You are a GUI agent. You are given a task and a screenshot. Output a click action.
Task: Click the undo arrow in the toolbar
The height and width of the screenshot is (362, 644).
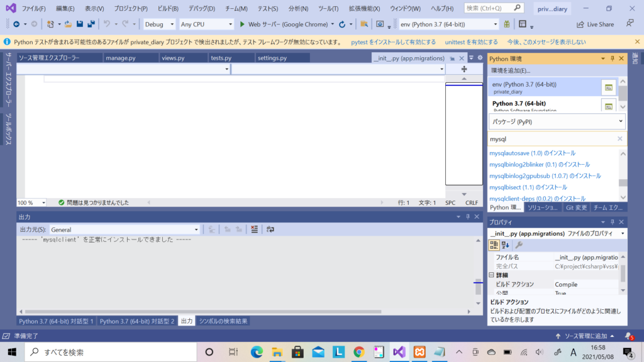pyautogui.click(x=107, y=25)
